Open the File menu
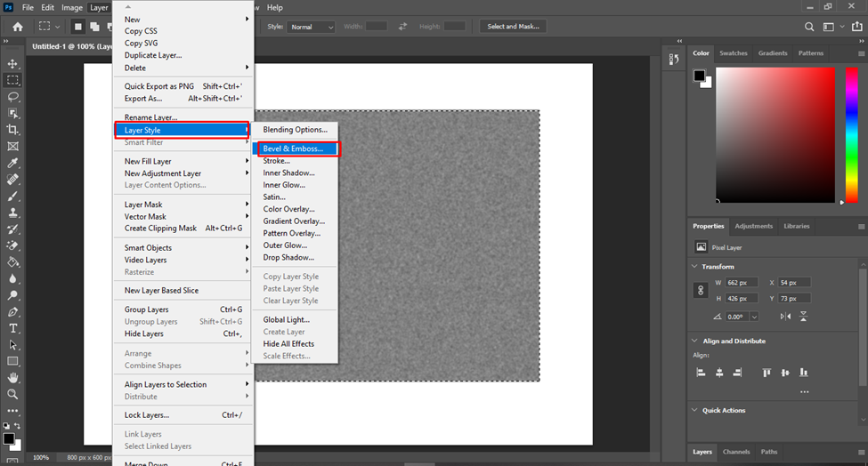 (28, 8)
